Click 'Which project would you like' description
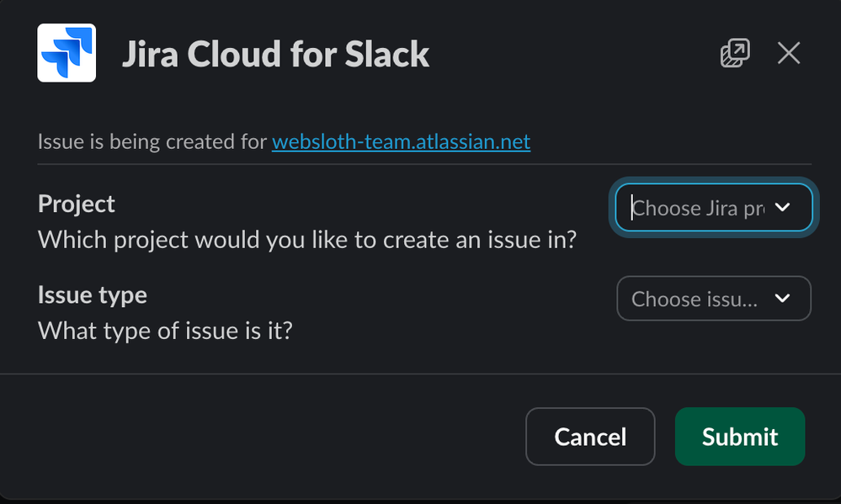Image resolution: width=841 pixels, height=504 pixels. [x=306, y=240]
